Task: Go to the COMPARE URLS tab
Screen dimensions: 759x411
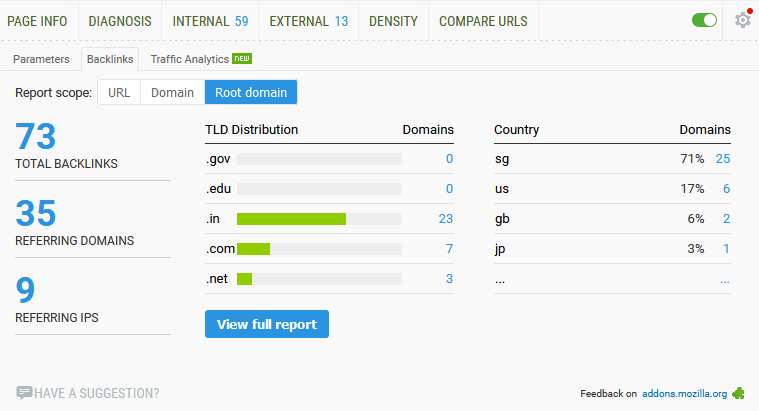Action: pos(483,21)
